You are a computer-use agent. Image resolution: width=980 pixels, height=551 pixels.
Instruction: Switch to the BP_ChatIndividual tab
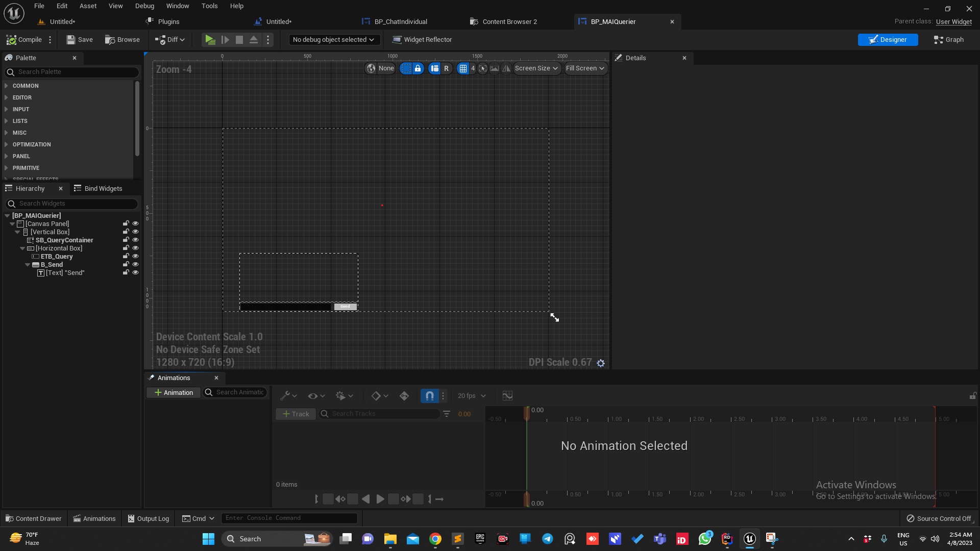400,21
